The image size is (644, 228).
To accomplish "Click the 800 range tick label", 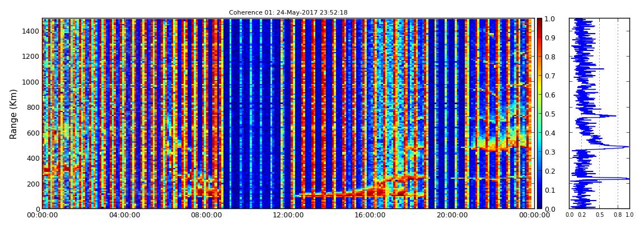I will [33, 107].
